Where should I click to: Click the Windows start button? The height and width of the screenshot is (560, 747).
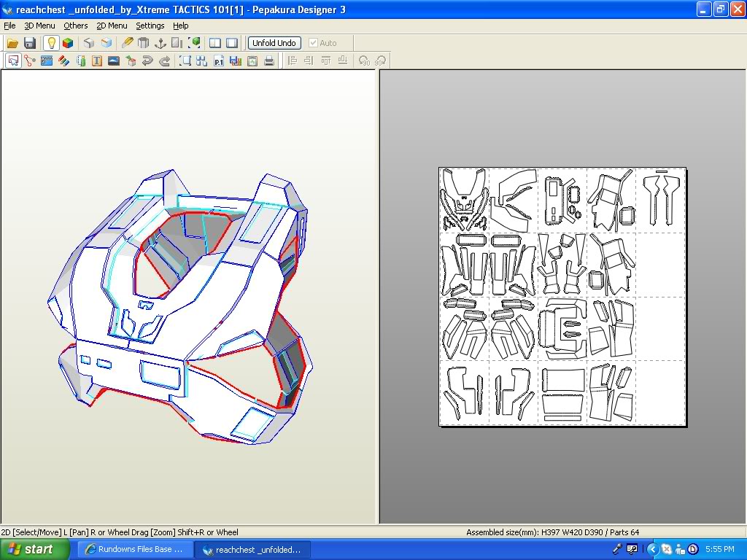point(35,550)
